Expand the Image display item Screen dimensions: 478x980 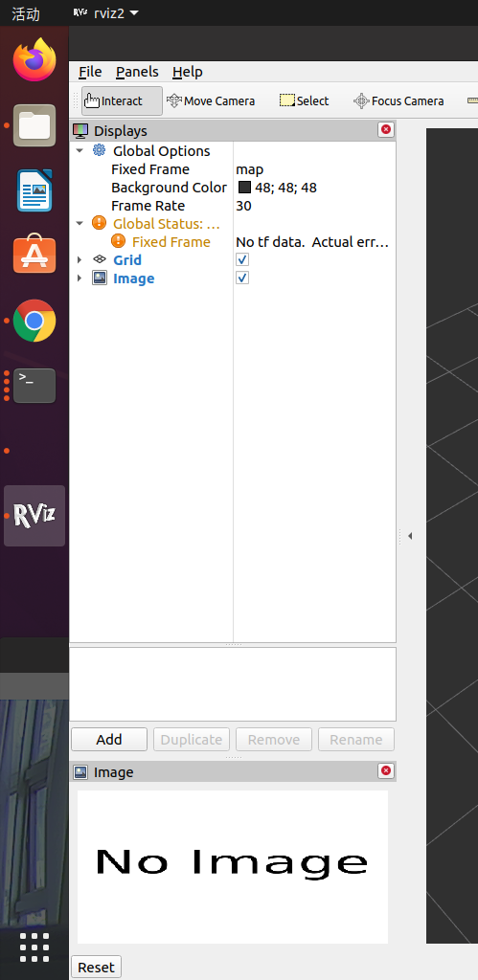tap(80, 278)
